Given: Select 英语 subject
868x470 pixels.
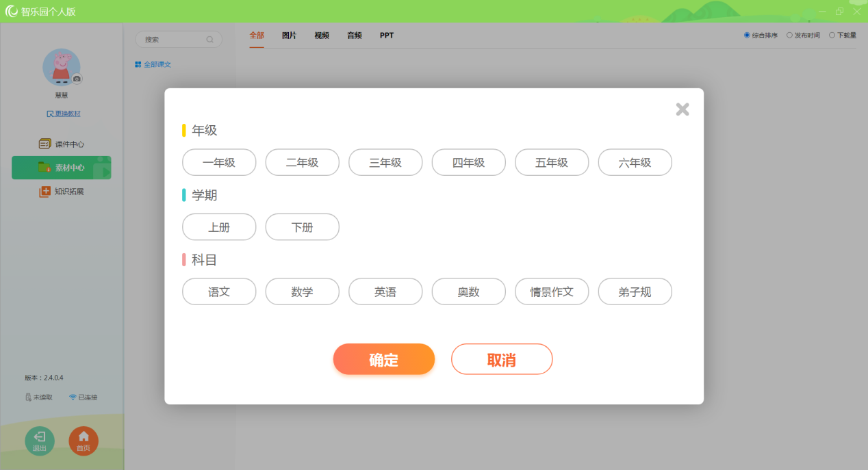Looking at the screenshot, I should (385, 291).
